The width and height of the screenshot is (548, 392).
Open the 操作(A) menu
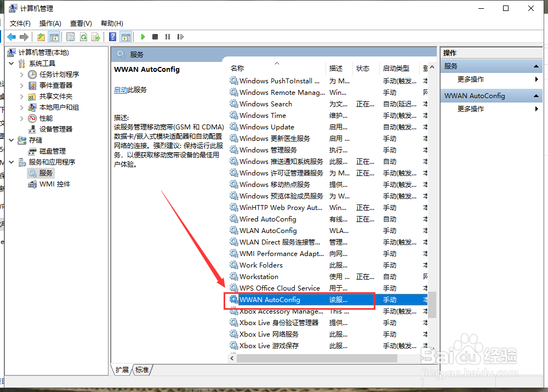[50, 24]
